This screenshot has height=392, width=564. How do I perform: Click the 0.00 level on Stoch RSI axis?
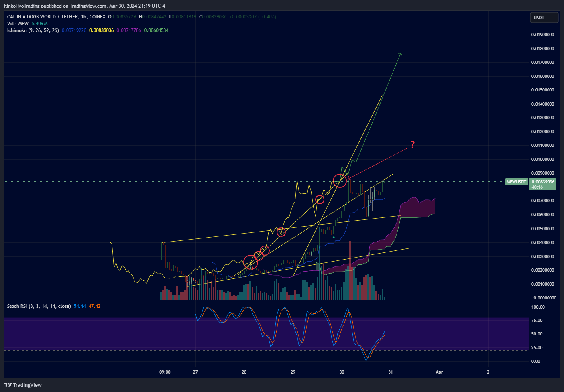[x=536, y=361]
